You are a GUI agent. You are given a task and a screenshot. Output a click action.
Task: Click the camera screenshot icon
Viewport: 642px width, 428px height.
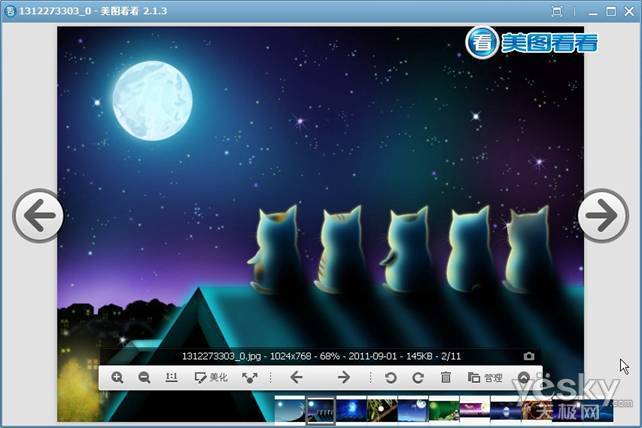529,356
